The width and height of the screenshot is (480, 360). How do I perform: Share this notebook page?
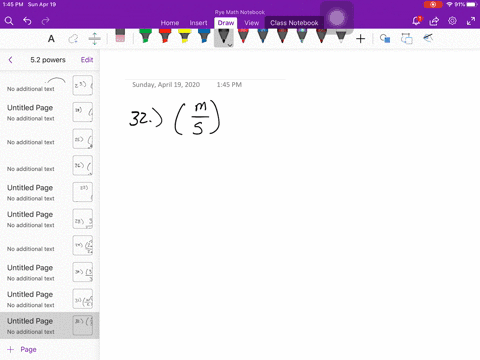(x=434, y=21)
